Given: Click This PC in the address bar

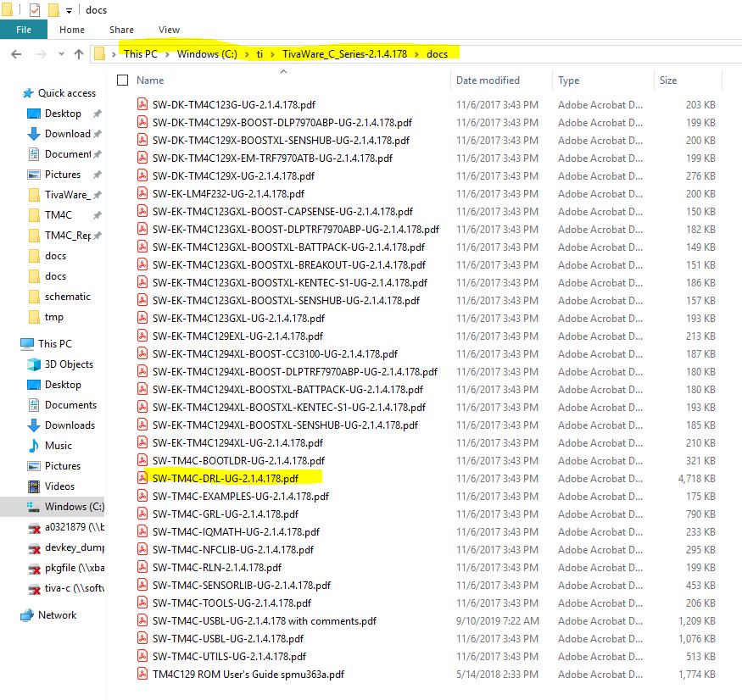Looking at the screenshot, I should (x=141, y=54).
